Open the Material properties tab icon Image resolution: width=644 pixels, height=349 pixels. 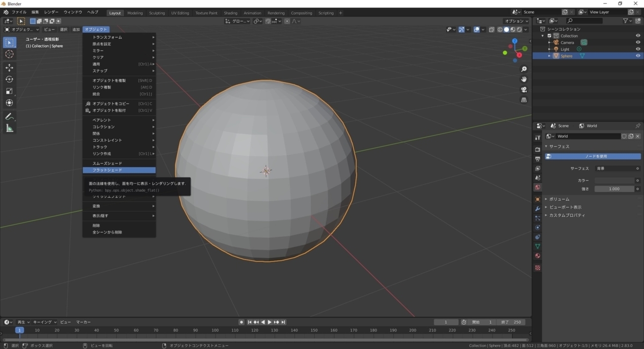[x=537, y=256]
